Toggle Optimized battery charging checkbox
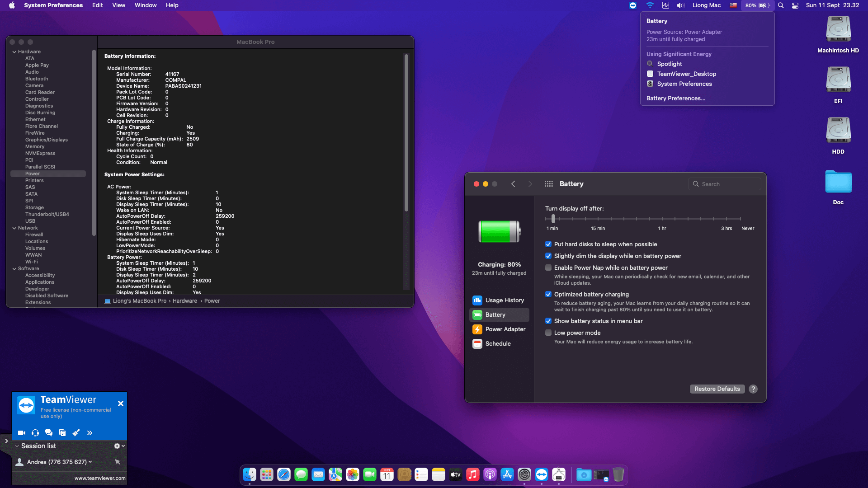The image size is (868, 488). pos(548,294)
